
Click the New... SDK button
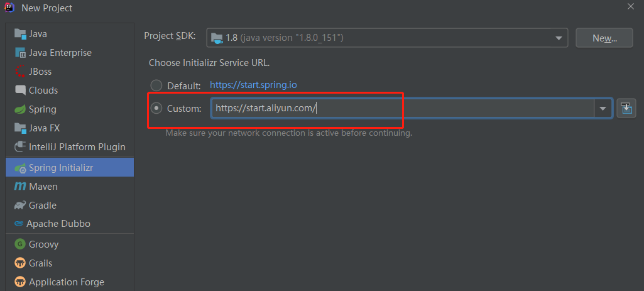(x=604, y=38)
